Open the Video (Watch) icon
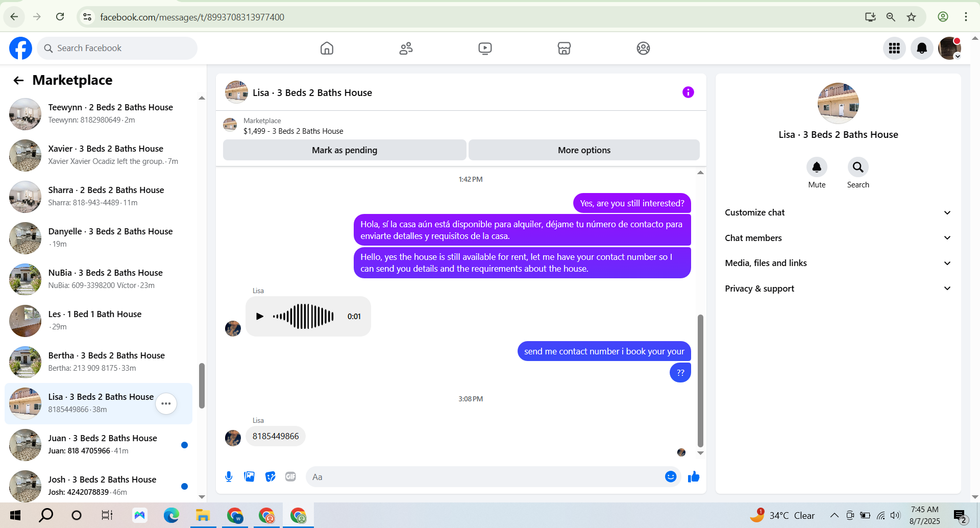980x528 pixels. (x=485, y=48)
